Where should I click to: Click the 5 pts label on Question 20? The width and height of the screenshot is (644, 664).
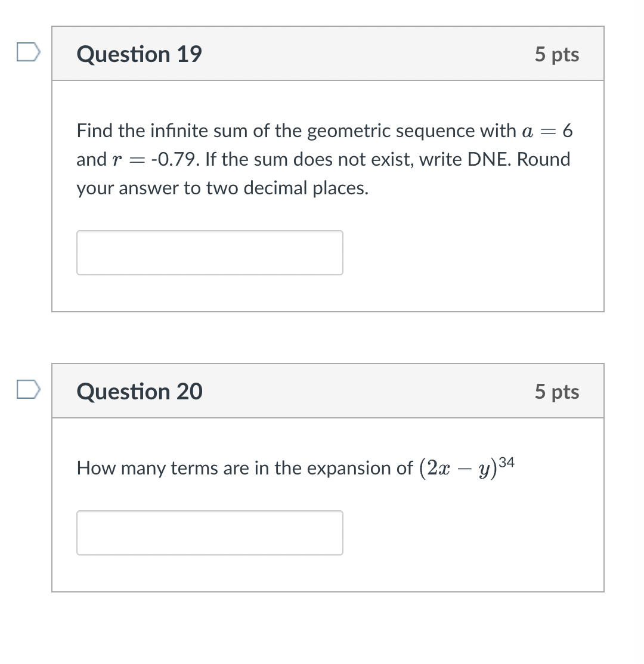pos(557,391)
